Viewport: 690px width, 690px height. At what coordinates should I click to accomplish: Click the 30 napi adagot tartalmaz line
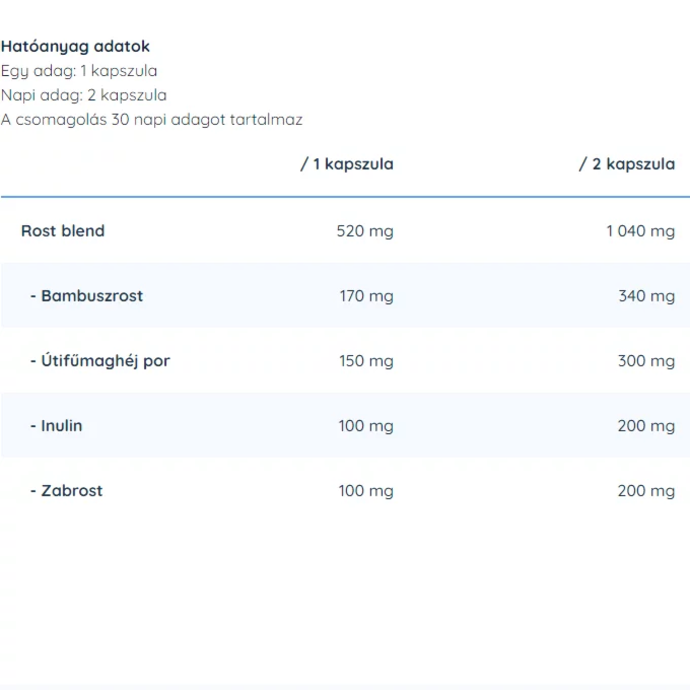tap(152, 120)
